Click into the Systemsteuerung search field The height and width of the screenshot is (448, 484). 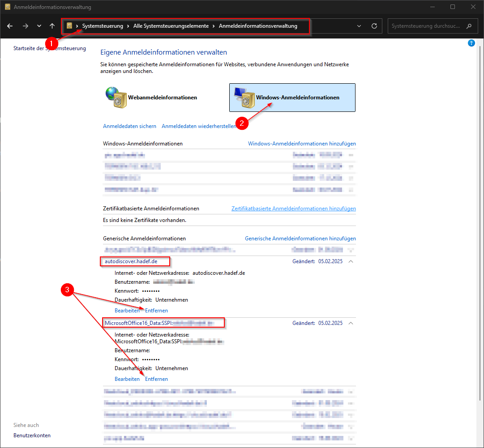(x=425, y=26)
